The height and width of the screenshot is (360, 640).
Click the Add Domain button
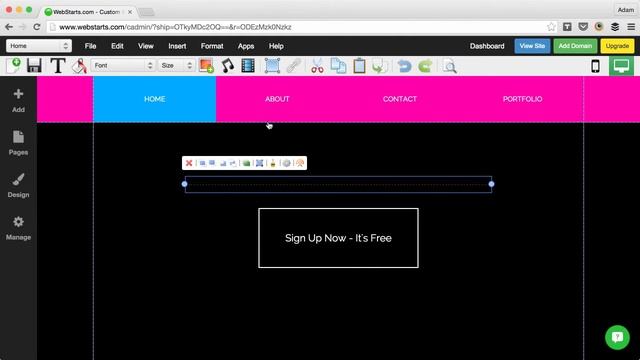[x=575, y=46]
